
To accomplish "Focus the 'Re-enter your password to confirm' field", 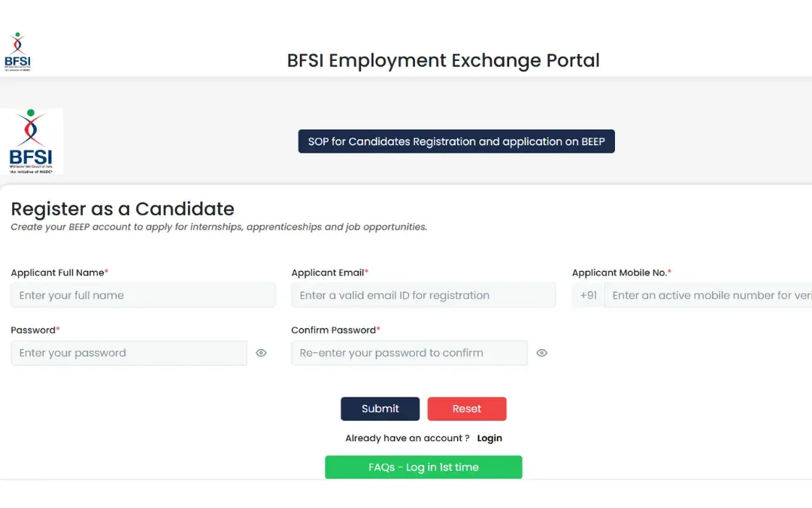I will click(x=409, y=353).
